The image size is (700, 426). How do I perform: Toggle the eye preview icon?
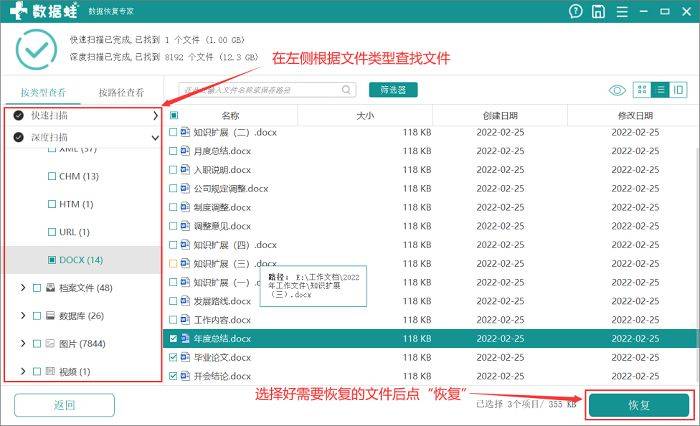[x=617, y=90]
